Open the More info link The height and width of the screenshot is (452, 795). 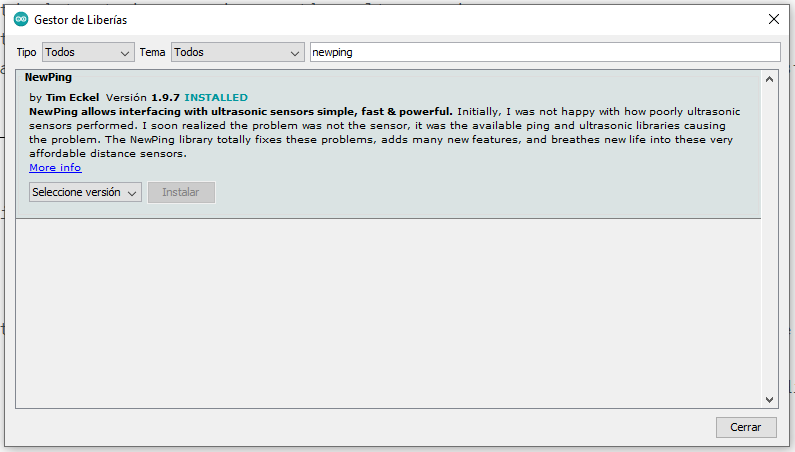(x=55, y=168)
